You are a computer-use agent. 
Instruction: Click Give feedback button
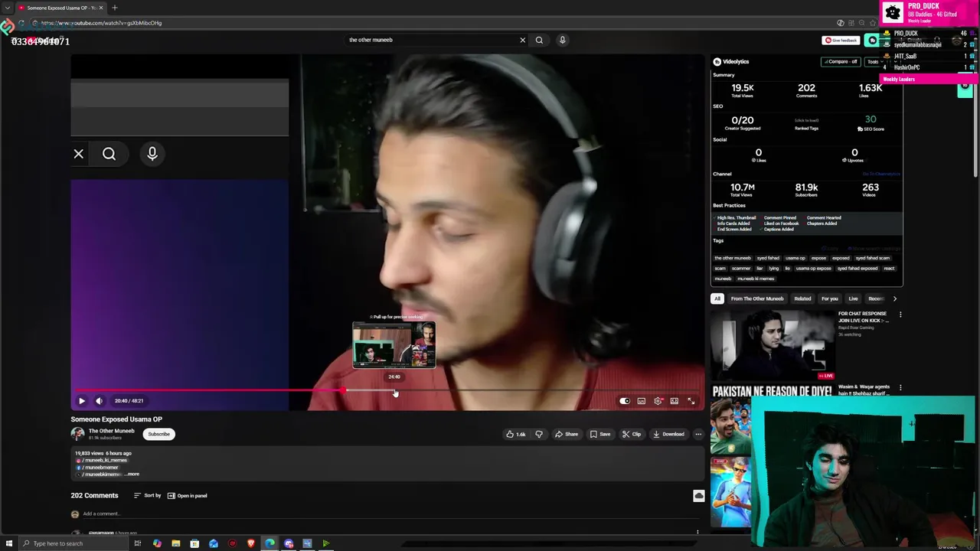(x=840, y=41)
